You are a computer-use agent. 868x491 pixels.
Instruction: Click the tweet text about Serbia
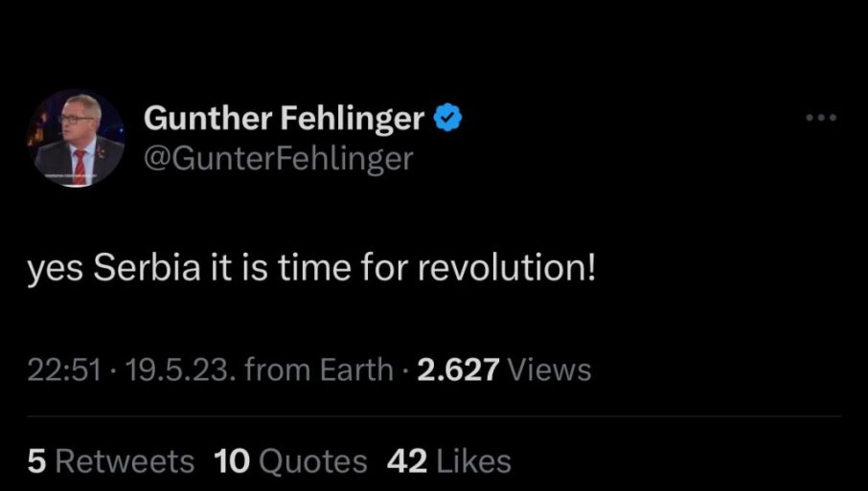(x=312, y=270)
